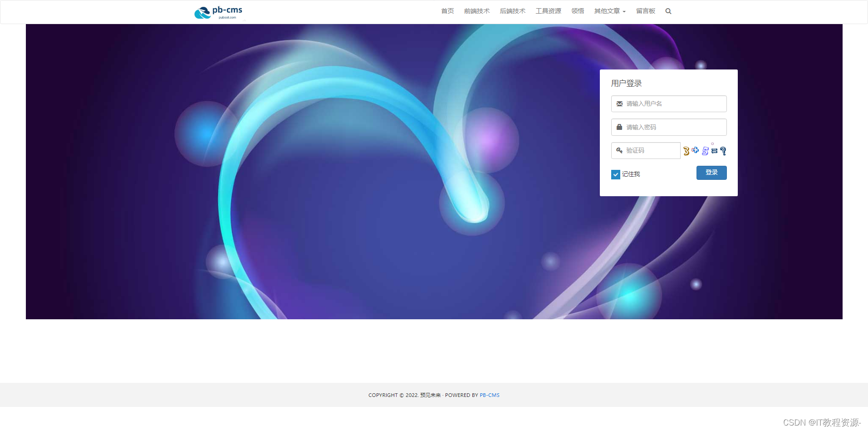The width and height of the screenshot is (868, 431).
Task: Open the 领悟 section
Action: point(578,11)
